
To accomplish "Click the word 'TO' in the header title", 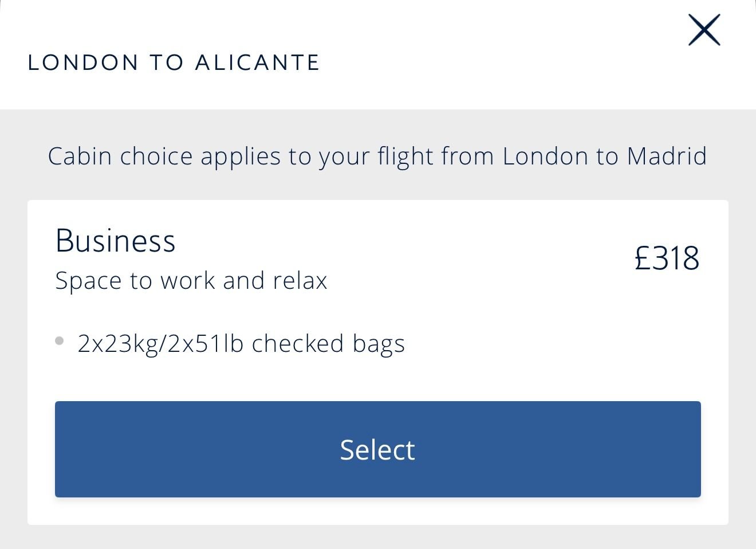I will click(167, 62).
